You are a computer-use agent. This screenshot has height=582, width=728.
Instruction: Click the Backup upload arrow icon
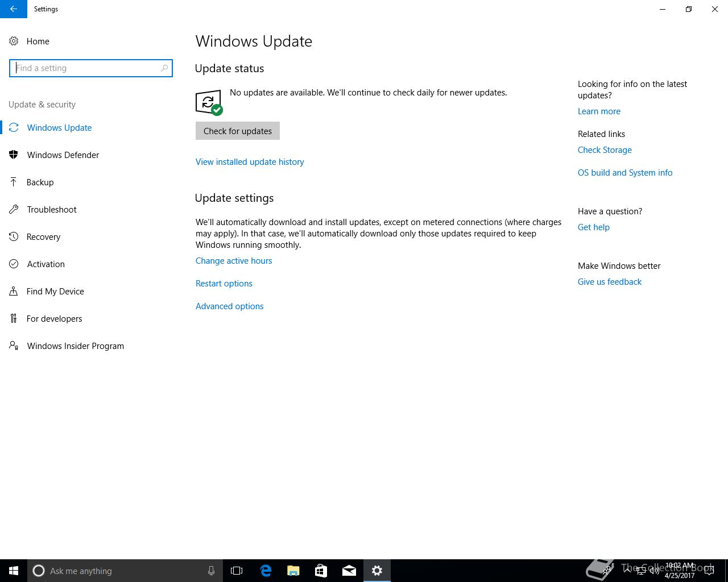[x=14, y=182]
